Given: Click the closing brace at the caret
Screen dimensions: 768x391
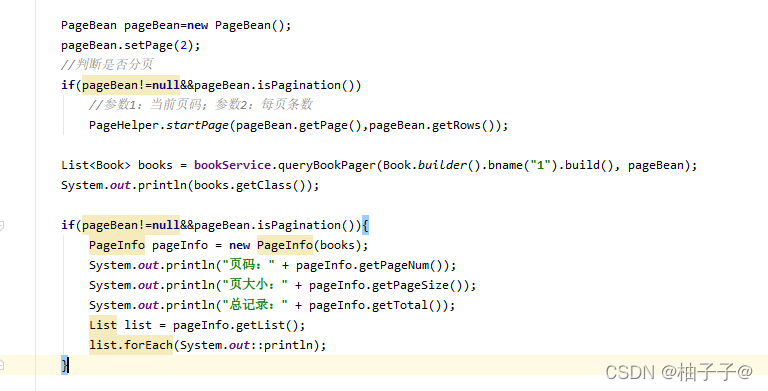Looking at the screenshot, I should [x=65, y=365].
